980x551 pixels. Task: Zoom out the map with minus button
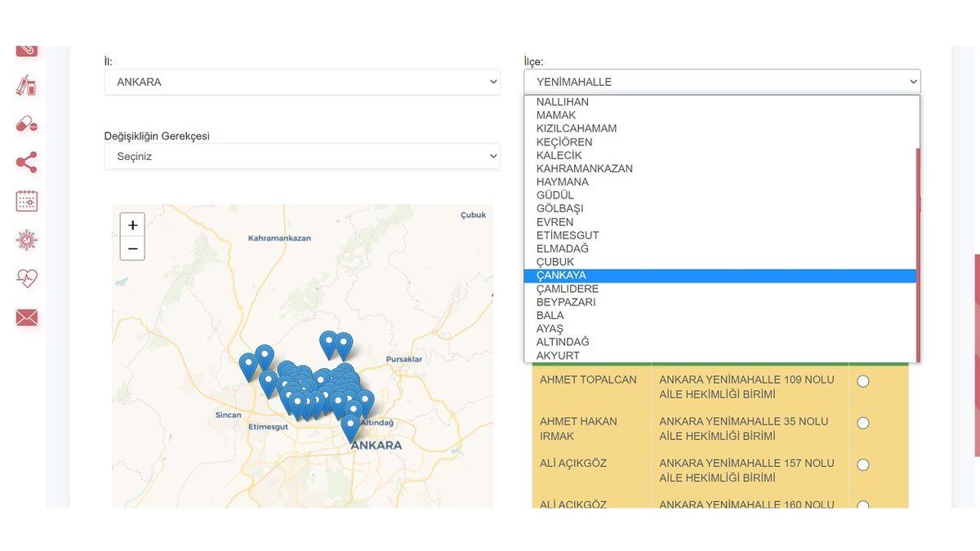click(x=132, y=248)
